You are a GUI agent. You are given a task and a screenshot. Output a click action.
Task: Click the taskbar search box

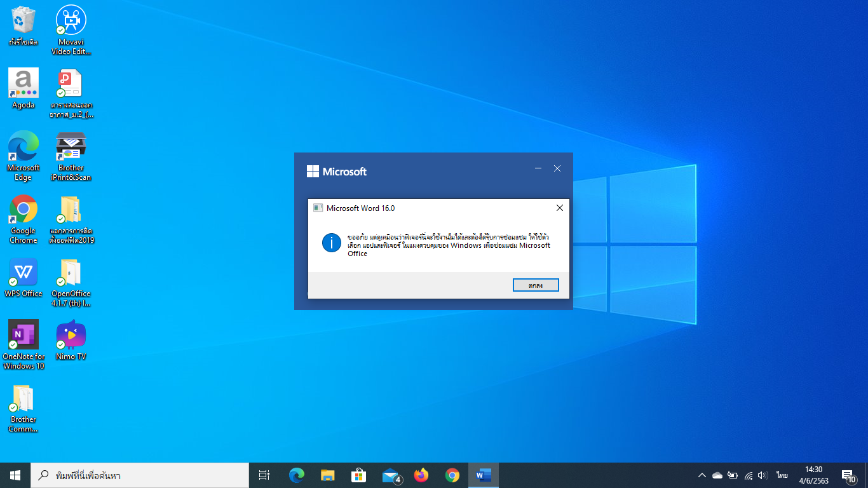[x=140, y=475]
